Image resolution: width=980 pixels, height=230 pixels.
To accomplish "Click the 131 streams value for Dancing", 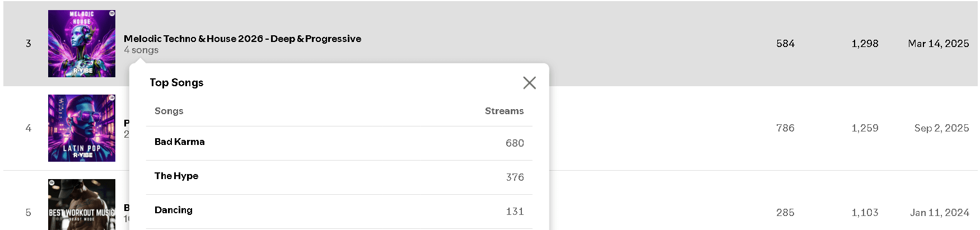I will [515, 212].
